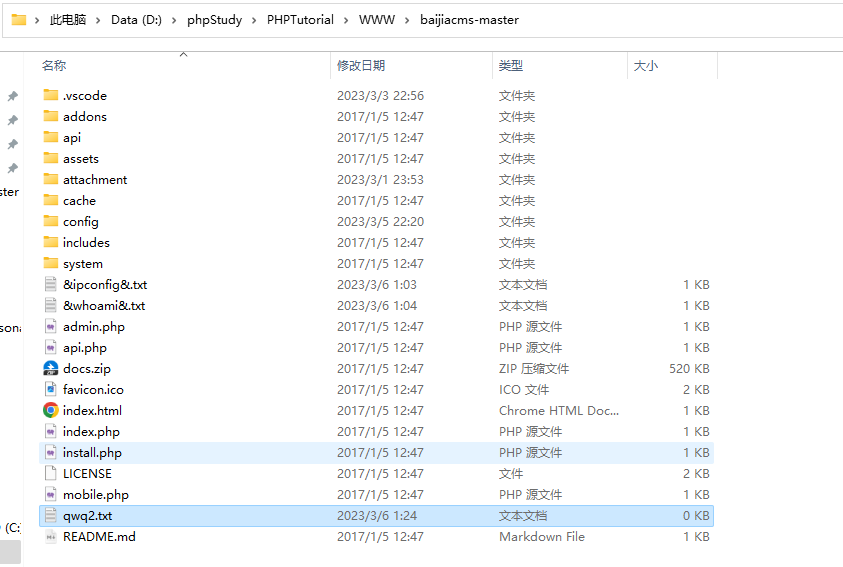
Task: Click the Chrome HTML Doc... type cell
Action: [x=559, y=411]
